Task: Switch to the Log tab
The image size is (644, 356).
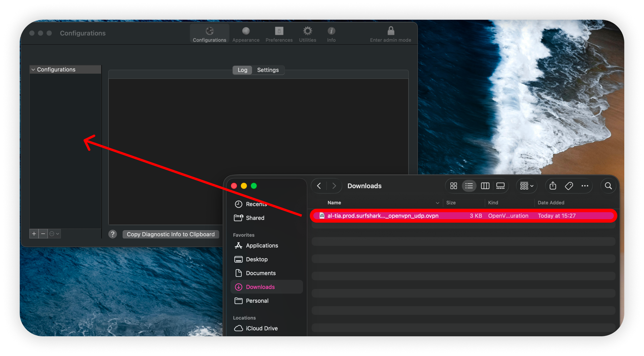Action: [x=242, y=70]
